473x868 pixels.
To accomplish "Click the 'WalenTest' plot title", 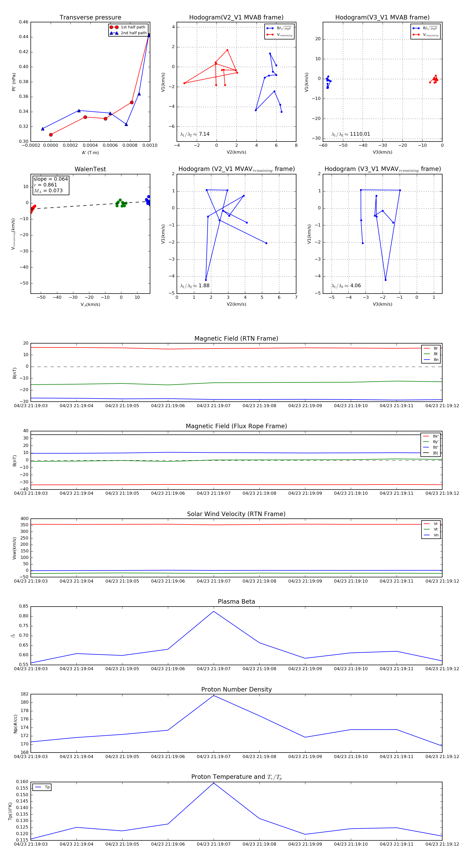I will pyautogui.click(x=90, y=169).
